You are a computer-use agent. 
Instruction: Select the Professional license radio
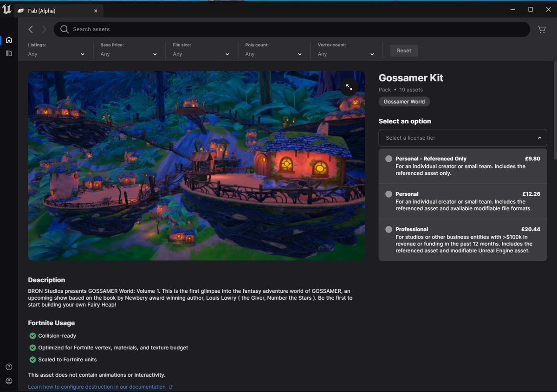[389, 229]
